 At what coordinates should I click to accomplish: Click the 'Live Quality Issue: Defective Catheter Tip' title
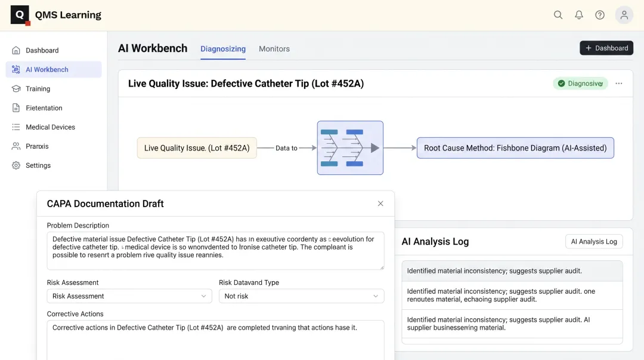(x=246, y=84)
